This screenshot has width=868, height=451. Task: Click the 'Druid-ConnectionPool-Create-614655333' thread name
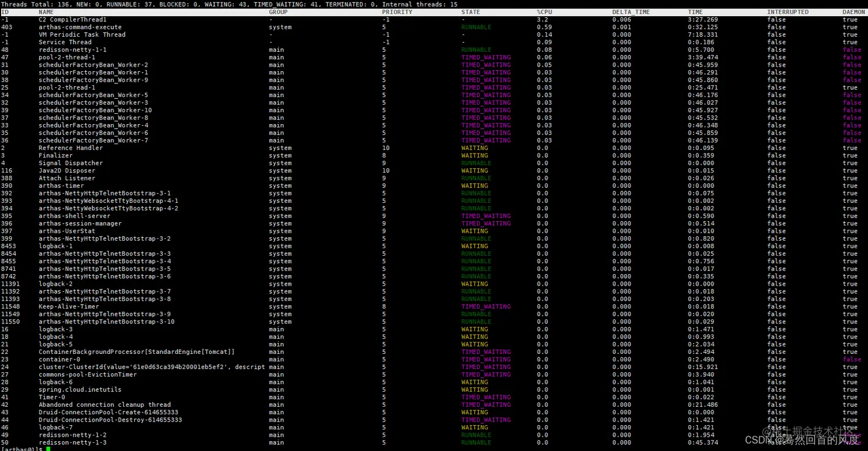point(108,413)
